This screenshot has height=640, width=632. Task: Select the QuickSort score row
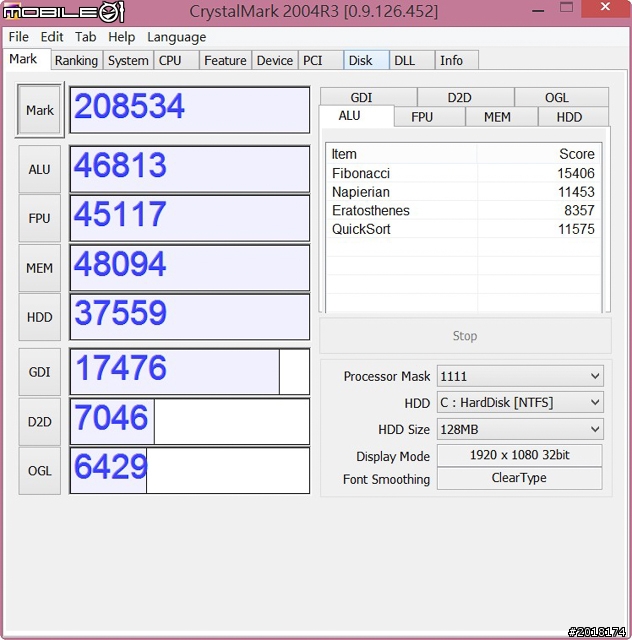(x=463, y=229)
